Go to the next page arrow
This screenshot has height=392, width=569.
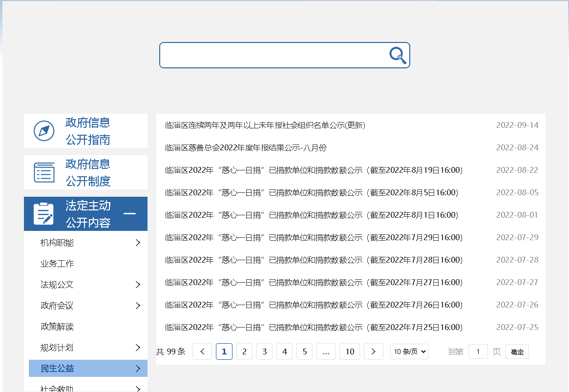[373, 351]
